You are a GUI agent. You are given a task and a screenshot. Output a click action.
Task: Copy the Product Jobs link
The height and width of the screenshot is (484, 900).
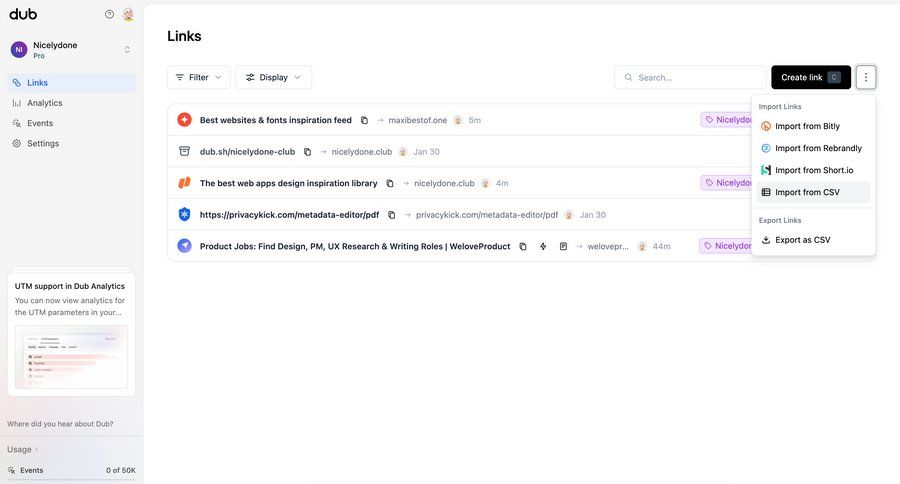522,246
